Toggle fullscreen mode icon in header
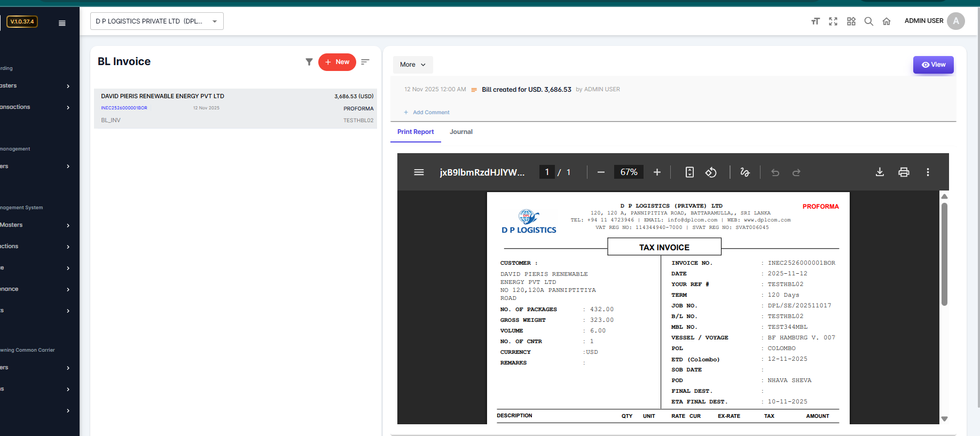 click(833, 21)
